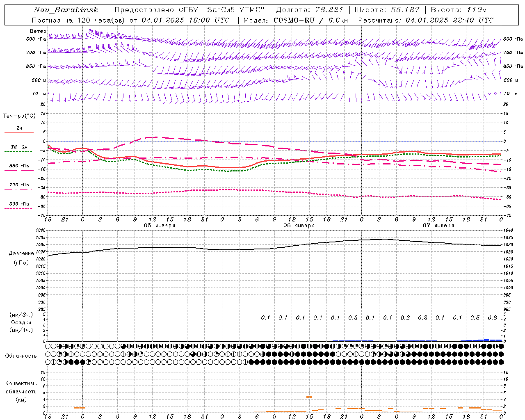Click the (гПа) unit label under Давление
This screenshot has width=525, height=420.
(x=21, y=262)
